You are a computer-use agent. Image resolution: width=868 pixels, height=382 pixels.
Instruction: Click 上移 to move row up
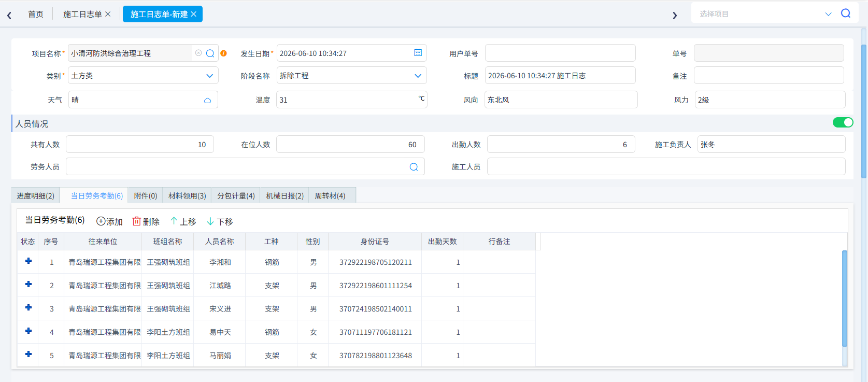183,221
